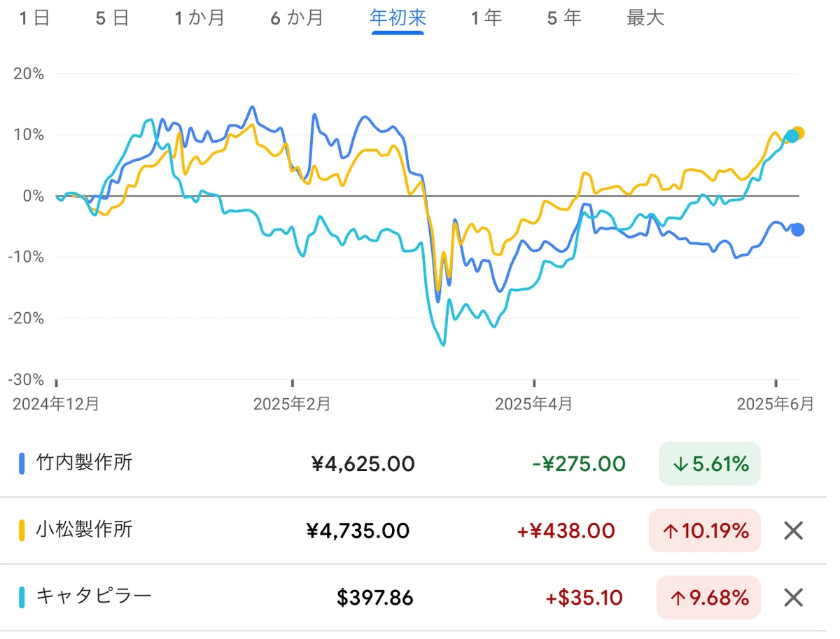The image size is (840, 639).
Task: Click the yellow color marker beside 小松製作所
Action: click(22, 531)
